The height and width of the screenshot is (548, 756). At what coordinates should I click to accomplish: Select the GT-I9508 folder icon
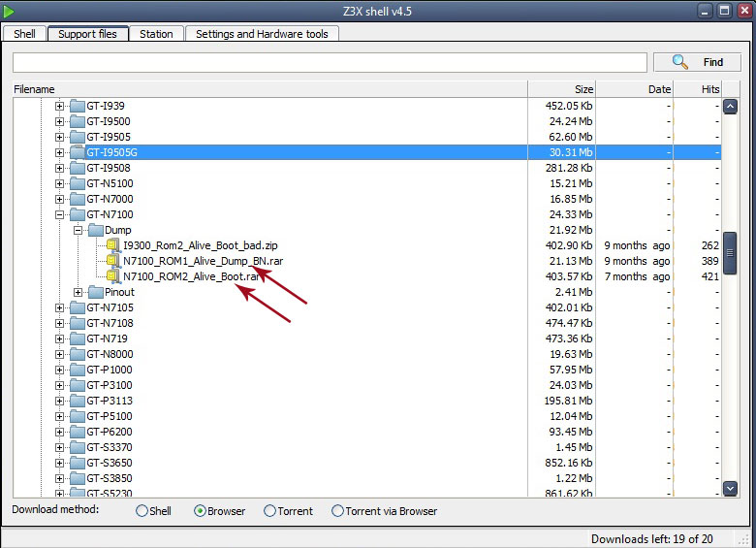78,168
